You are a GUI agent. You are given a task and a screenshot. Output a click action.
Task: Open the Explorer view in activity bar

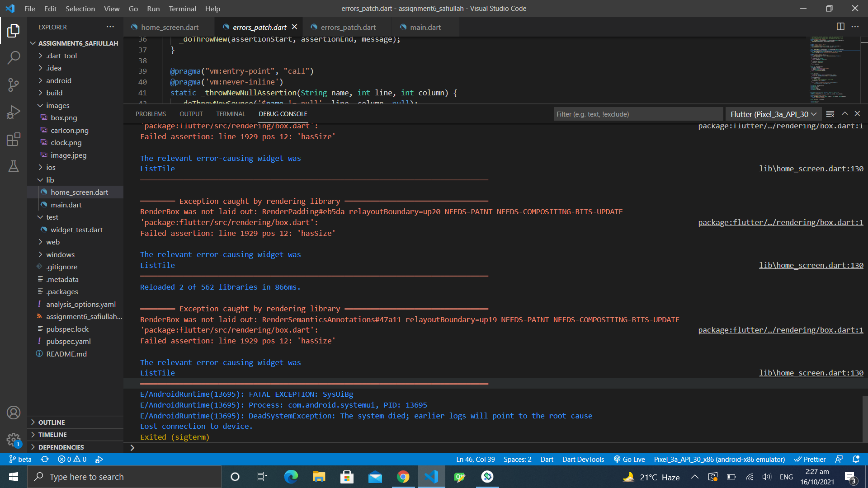point(14,31)
